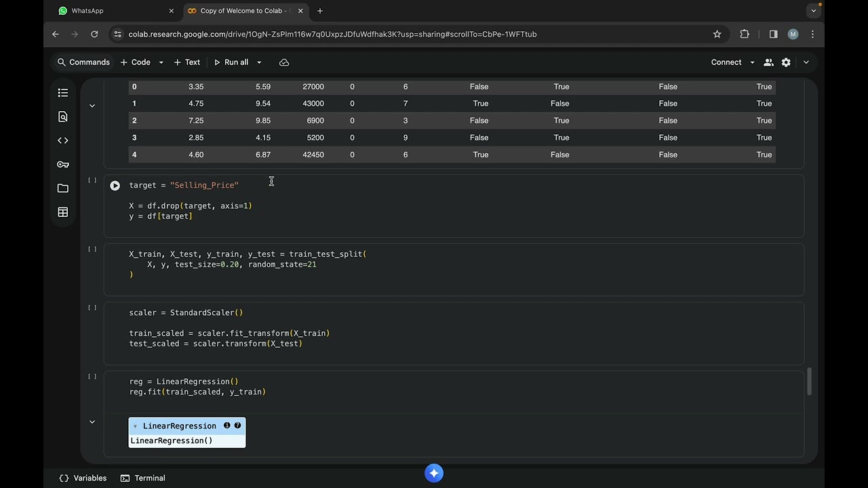Open the Chrome three-dot menu

tap(812, 34)
